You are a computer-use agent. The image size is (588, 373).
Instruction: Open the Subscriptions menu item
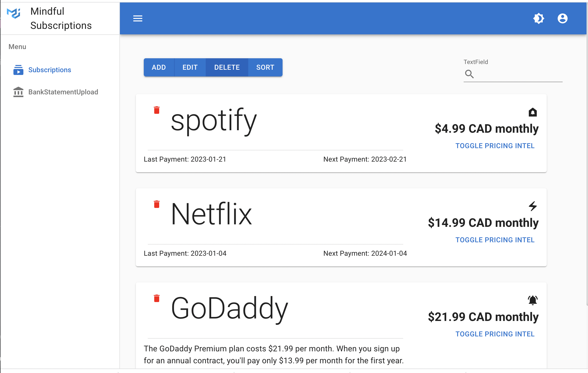pyautogui.click(x=49, y=70)
